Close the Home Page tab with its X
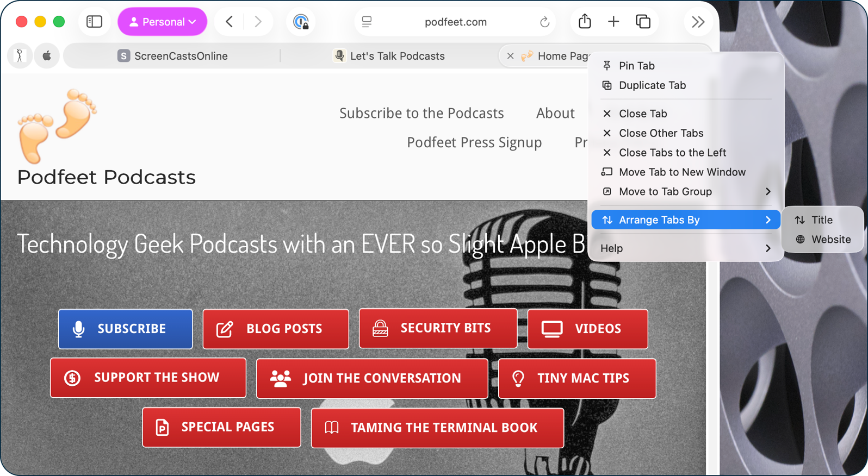Image resolution: width=868 pixels, height=476 pixels. pyautogui.click(x=510, y=55)
